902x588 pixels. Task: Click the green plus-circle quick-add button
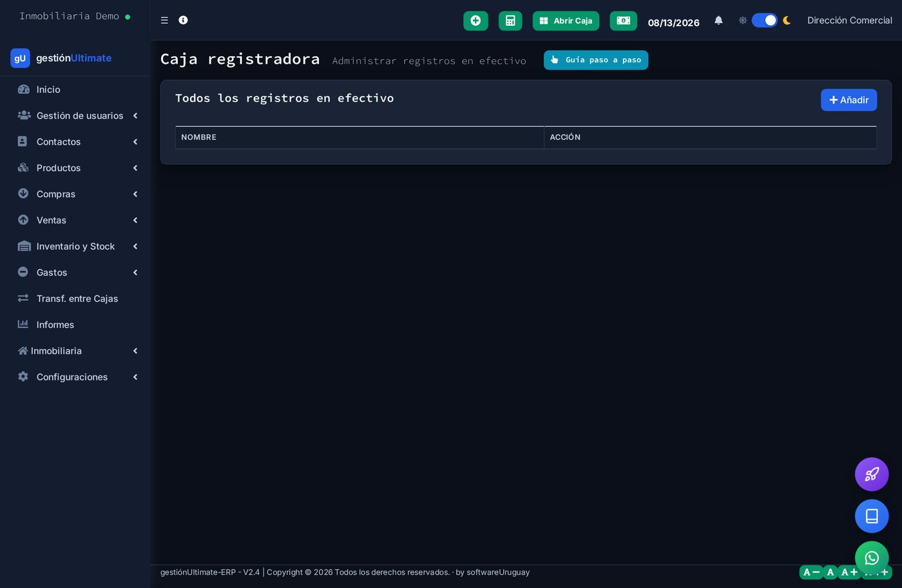475,21
